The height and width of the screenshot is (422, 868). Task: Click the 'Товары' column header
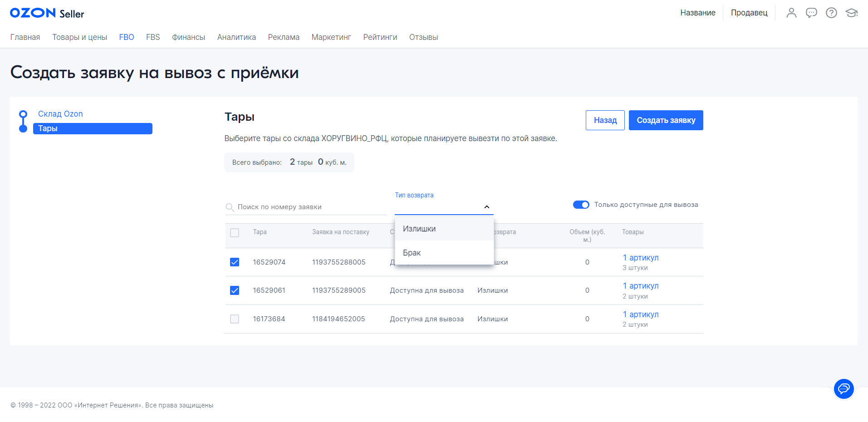633,232
